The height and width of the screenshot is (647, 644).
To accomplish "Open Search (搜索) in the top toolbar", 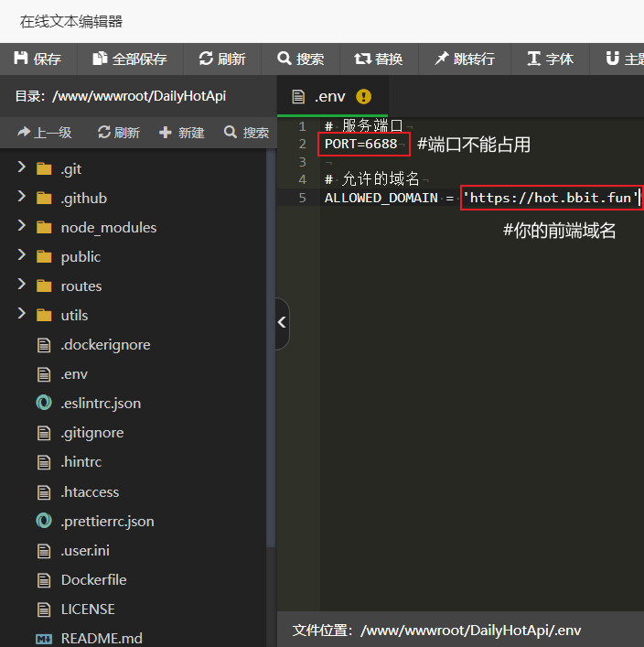I will 300,59.
